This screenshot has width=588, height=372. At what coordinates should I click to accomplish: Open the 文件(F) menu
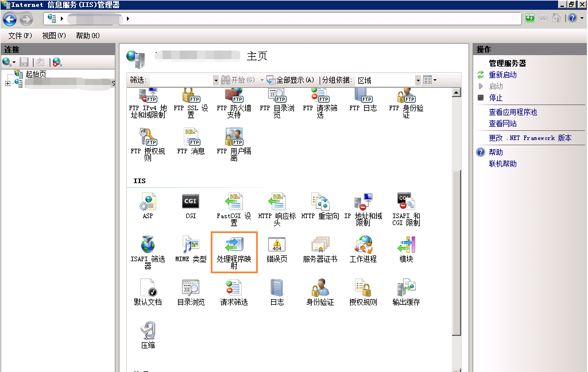[20, 36]
